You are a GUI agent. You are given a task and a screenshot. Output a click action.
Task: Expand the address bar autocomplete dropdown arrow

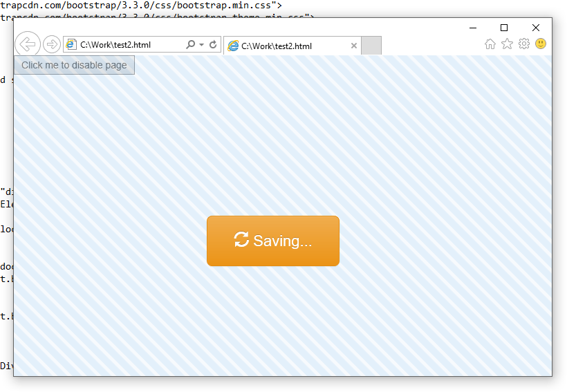pyautogui.click(x=202, y=45)
